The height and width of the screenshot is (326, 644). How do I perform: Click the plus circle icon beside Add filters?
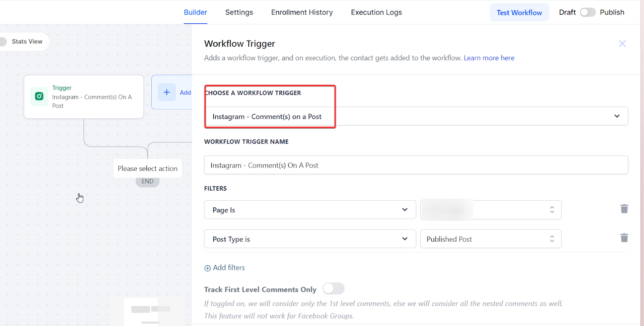pos(208,268)
